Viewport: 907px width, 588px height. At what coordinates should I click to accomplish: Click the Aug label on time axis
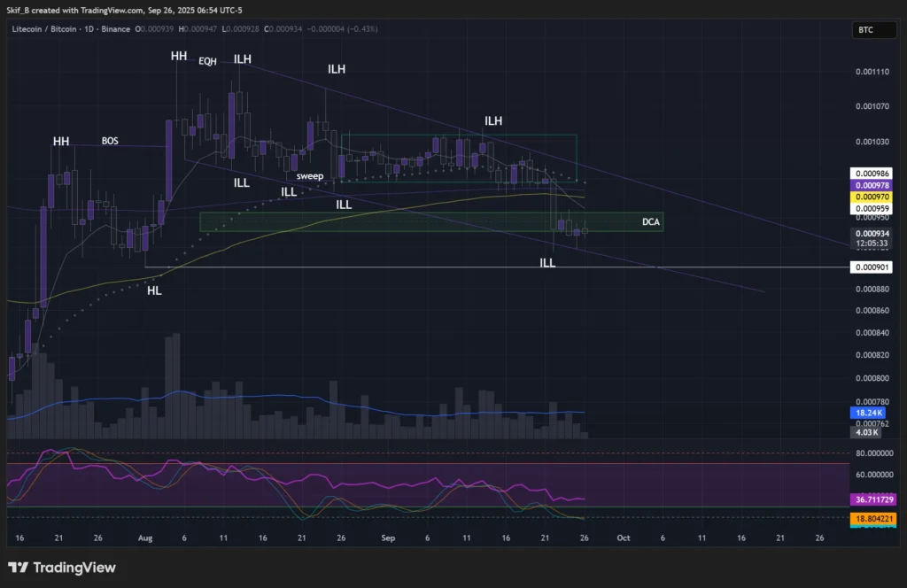click(145, 538)
